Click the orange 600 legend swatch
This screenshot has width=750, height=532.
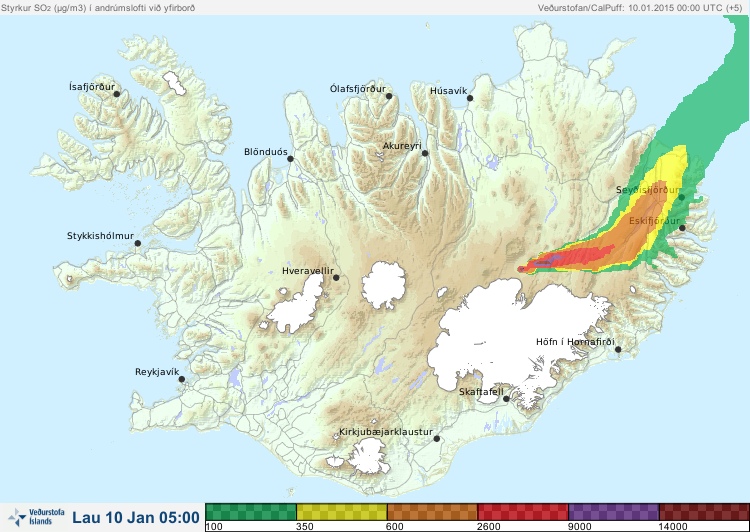[432, 512]
